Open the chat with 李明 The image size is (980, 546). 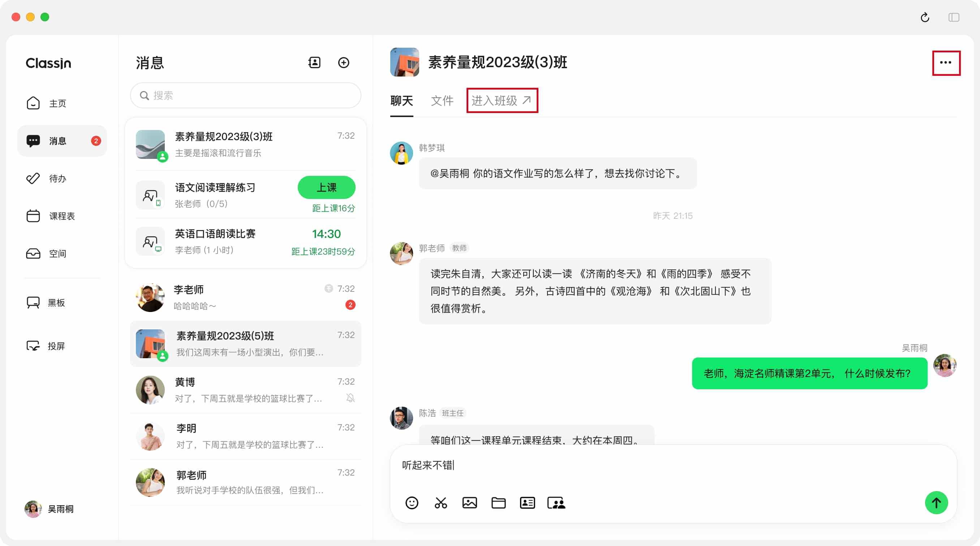[245, 436]
